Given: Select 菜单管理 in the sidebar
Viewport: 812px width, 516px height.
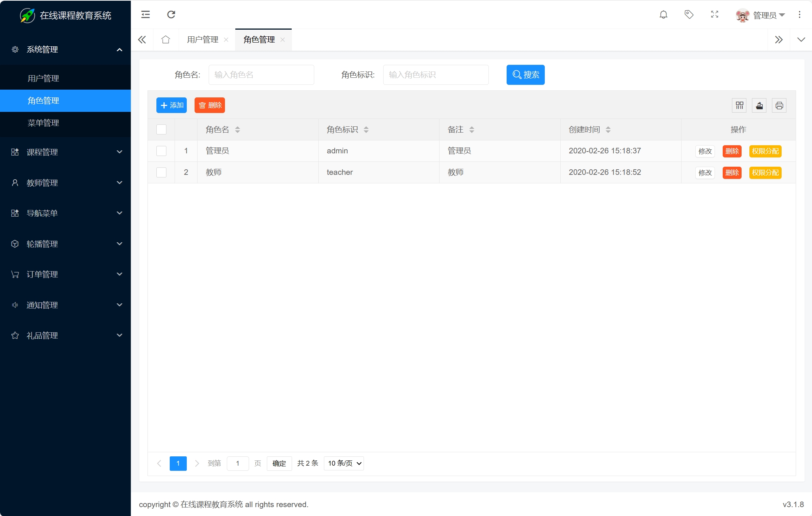Looking at the screenshot, I should (x=43, y=123).
